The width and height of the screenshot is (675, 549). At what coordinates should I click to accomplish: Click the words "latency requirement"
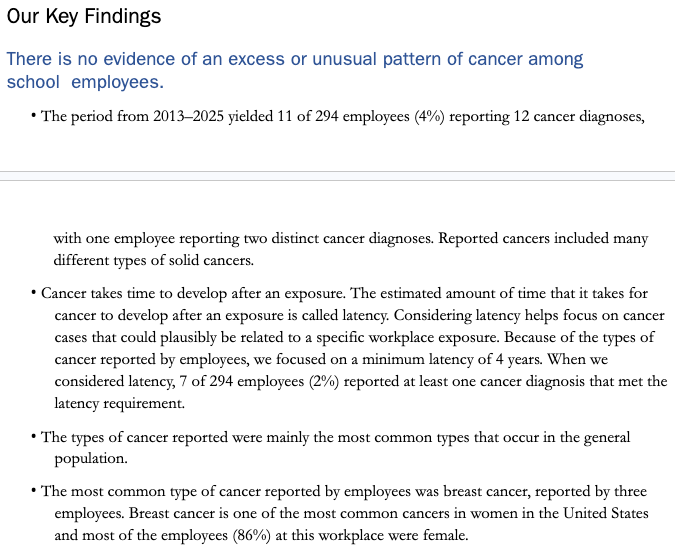(120, 402)
